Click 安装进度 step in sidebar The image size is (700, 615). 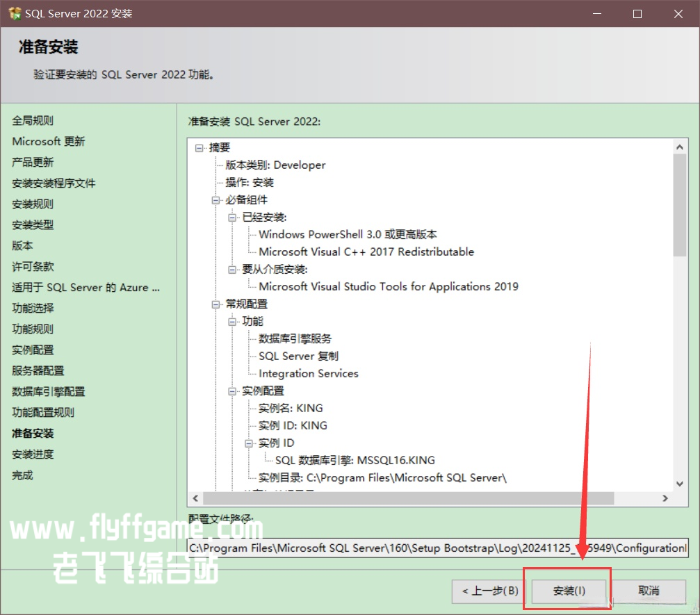(33, 454)
